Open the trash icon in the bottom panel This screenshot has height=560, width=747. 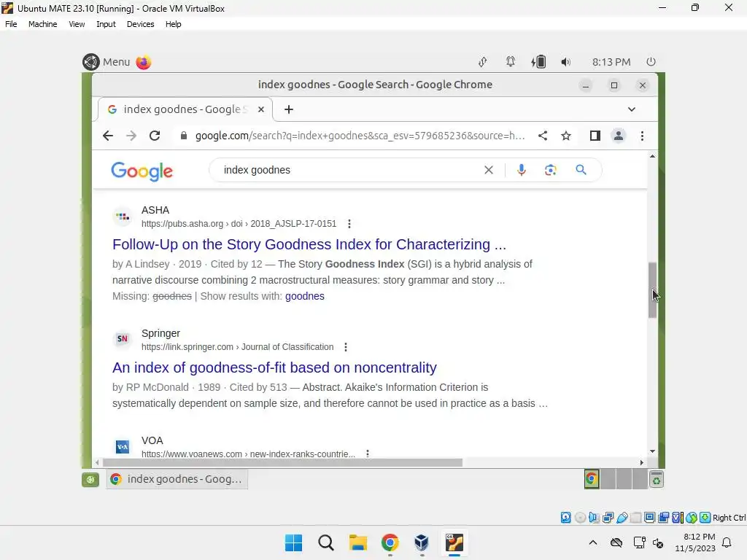(657, 480)
